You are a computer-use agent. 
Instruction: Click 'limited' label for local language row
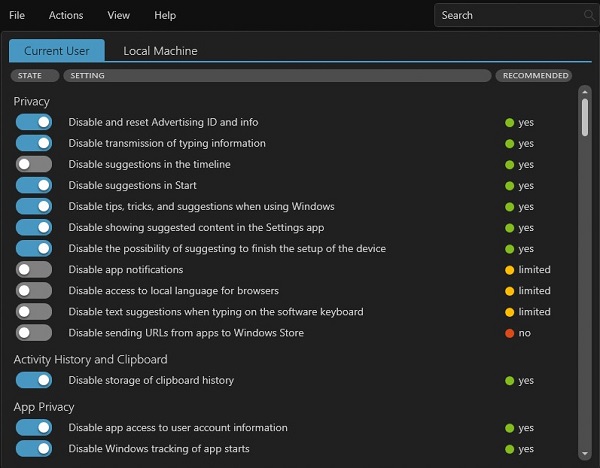click(x=534, y=290)
